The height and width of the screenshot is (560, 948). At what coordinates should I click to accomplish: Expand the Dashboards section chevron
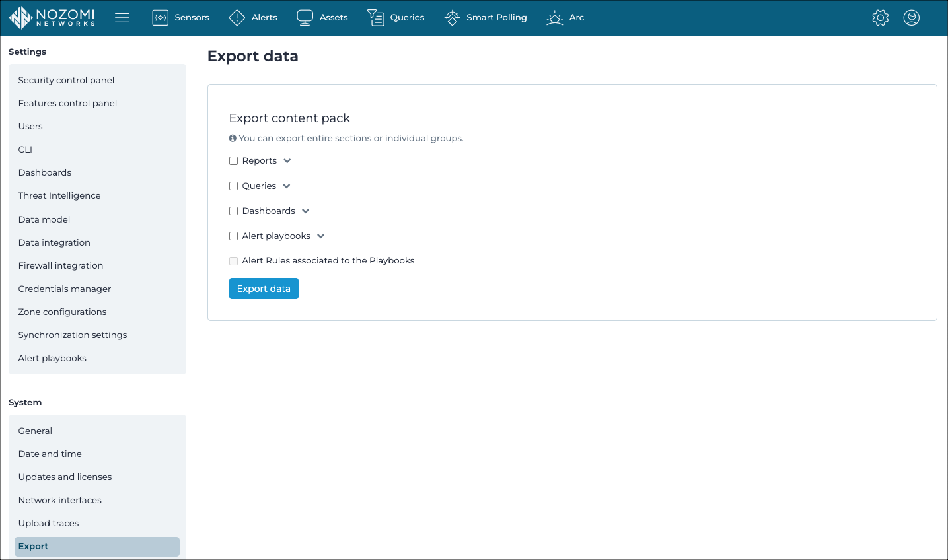(x=306, y=211)
